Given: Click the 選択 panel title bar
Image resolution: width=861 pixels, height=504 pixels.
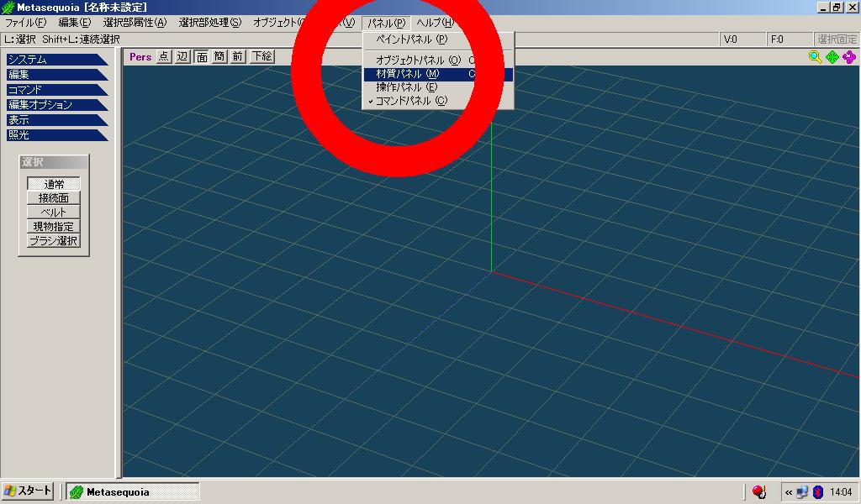Looking at the screenshot, I should (54, 162).
